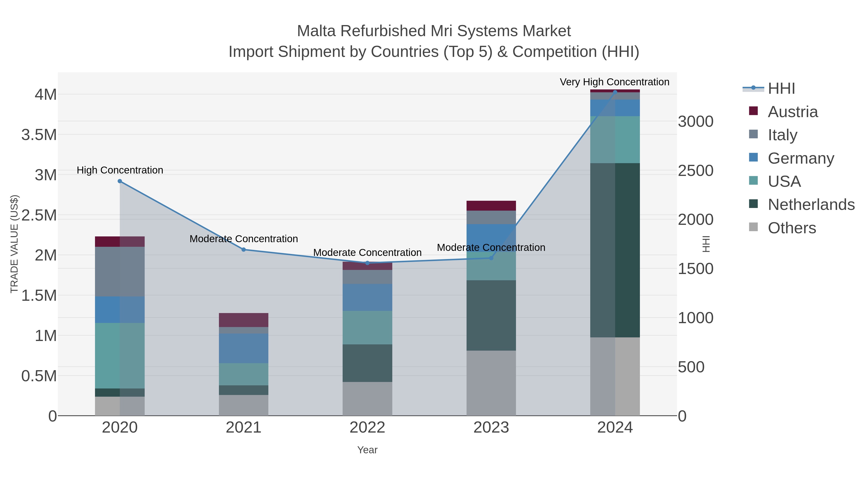Image resolution: width=868 pixels, height=488 pixels.
Task: Click the subtitle 'Import Shipment by Countries'
Action: click(x=334, y=52)
